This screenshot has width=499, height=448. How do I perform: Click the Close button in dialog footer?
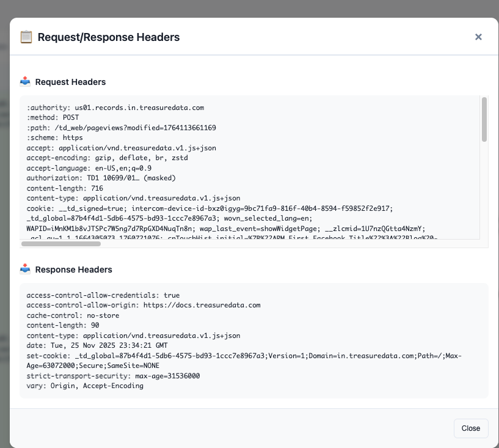coord(471,428)
